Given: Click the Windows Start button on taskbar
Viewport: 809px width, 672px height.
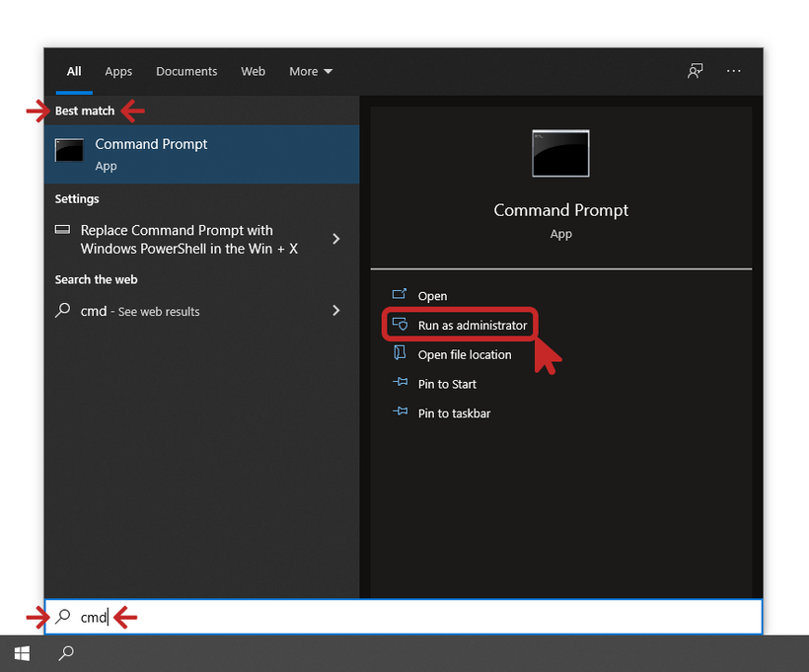Looking at the screenshot, I should tap(22, 653).
